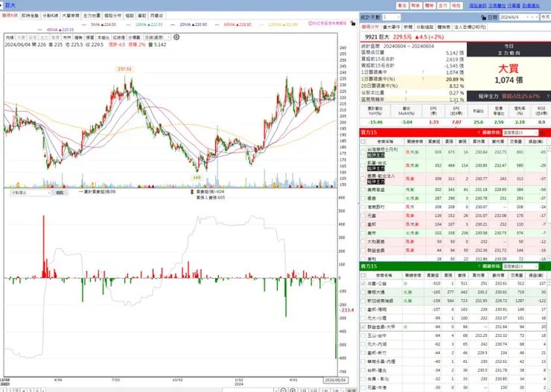The width and height of the screenshot is (551, 392).
Task: Open chart settings gear icon
Action: click(176, 37)
